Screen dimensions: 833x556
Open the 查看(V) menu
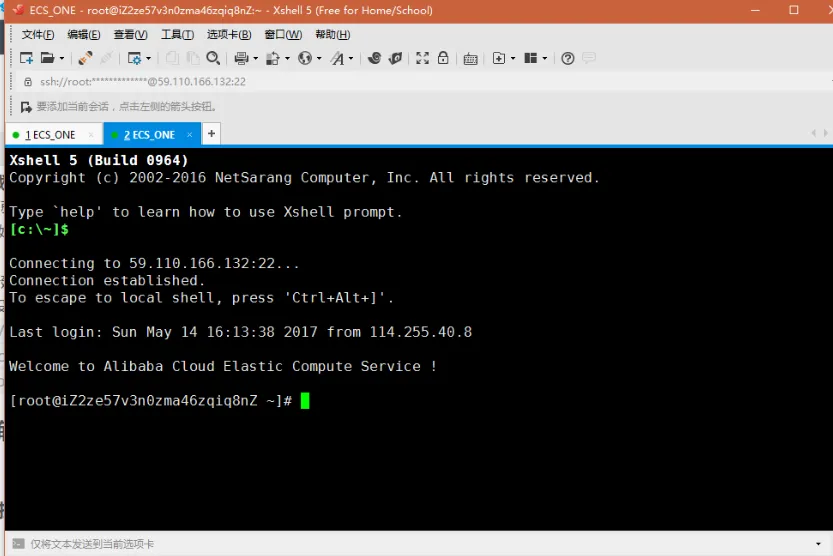[130, 35]
